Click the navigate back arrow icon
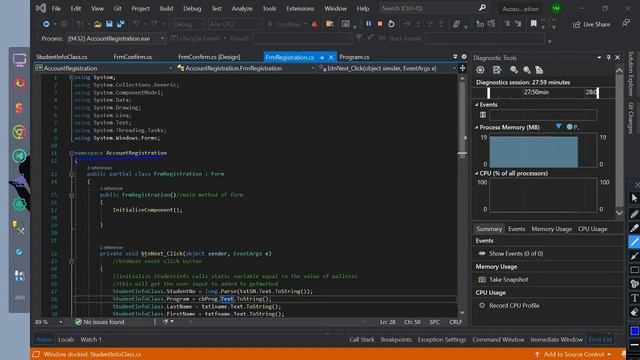 coord(46,24)
